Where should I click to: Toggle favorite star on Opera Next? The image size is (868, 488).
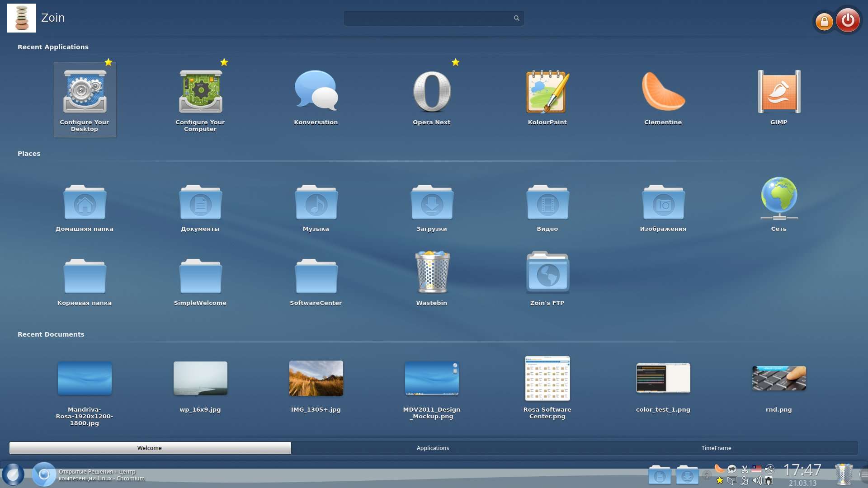pos(456,62)
